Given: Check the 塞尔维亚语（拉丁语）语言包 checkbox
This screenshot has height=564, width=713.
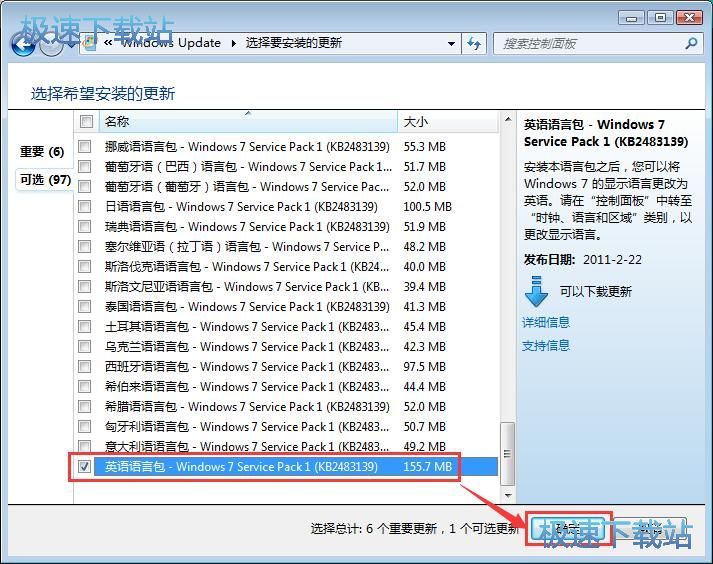Looking at the screenshot, I should pyautogui.click(x=85, y=247).
